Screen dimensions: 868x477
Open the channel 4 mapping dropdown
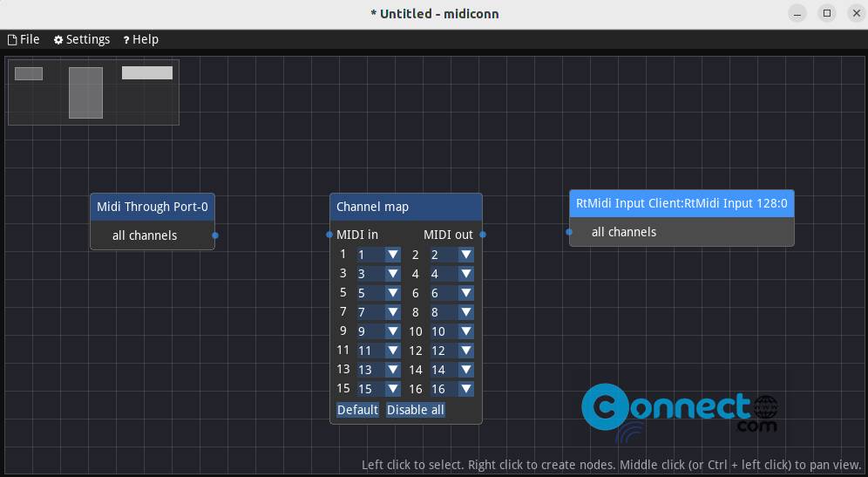[452, 274]
